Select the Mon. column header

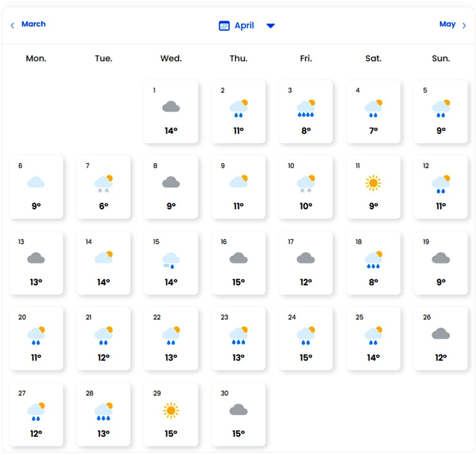[36, 58]
